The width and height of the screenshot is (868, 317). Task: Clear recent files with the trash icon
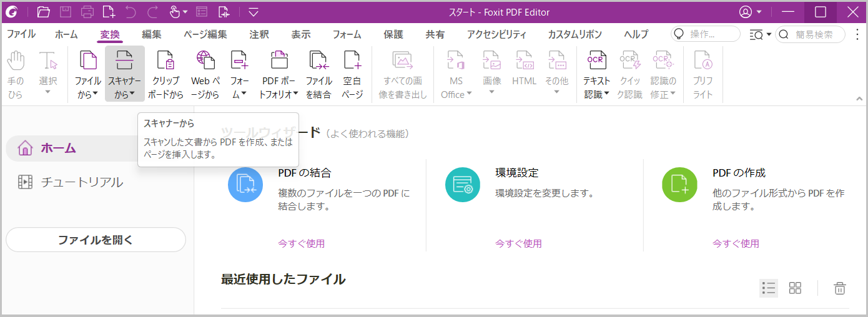[x=840, y=288]
